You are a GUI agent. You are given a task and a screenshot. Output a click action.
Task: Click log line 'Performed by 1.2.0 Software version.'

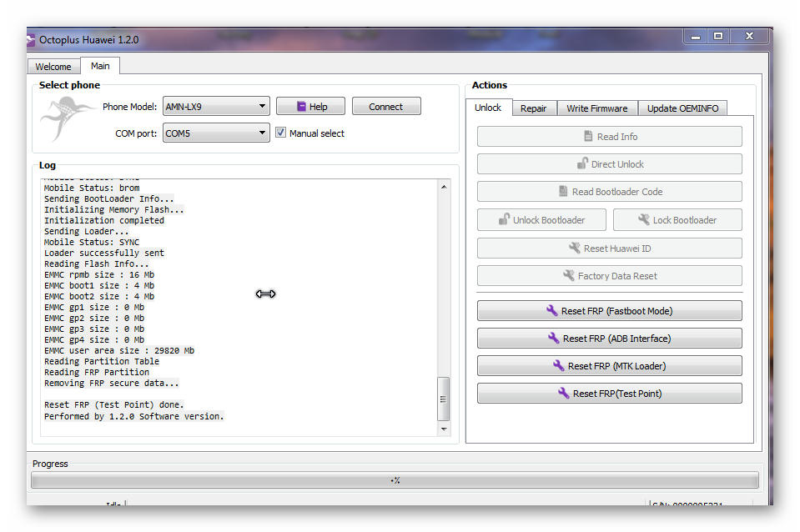tap(133, 416)
